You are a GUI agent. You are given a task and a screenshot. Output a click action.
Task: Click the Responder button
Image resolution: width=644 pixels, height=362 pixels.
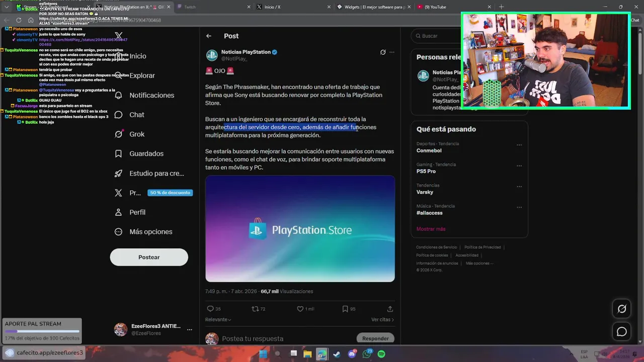(x=375, y=338)
